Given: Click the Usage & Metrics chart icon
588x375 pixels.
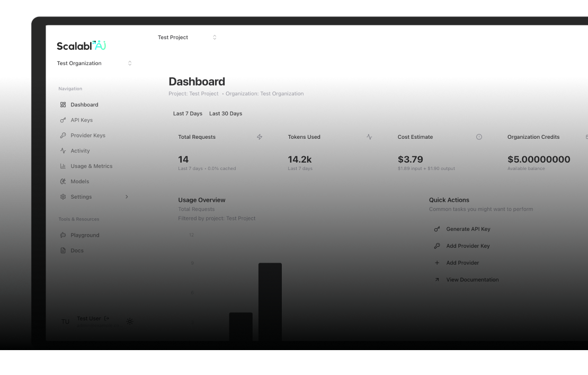Looking at the screenshot, I should 63,166.
